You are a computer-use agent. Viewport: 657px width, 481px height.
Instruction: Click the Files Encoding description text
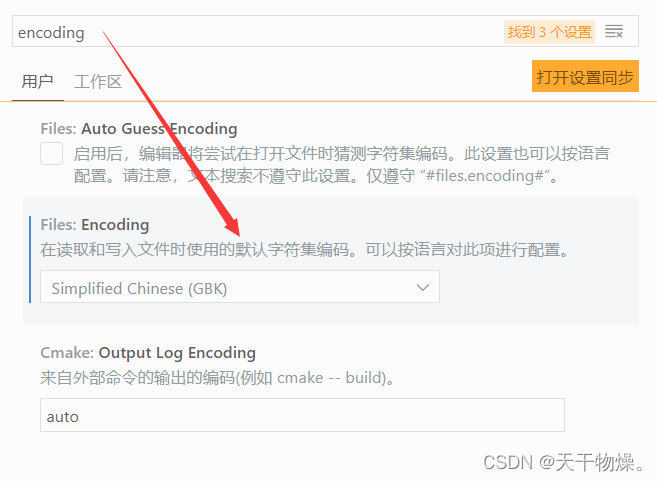304,250
